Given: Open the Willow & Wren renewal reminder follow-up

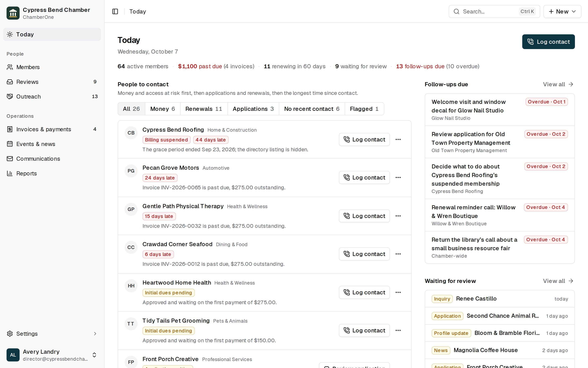Looking at the screenshot, I should click(500, 215).
